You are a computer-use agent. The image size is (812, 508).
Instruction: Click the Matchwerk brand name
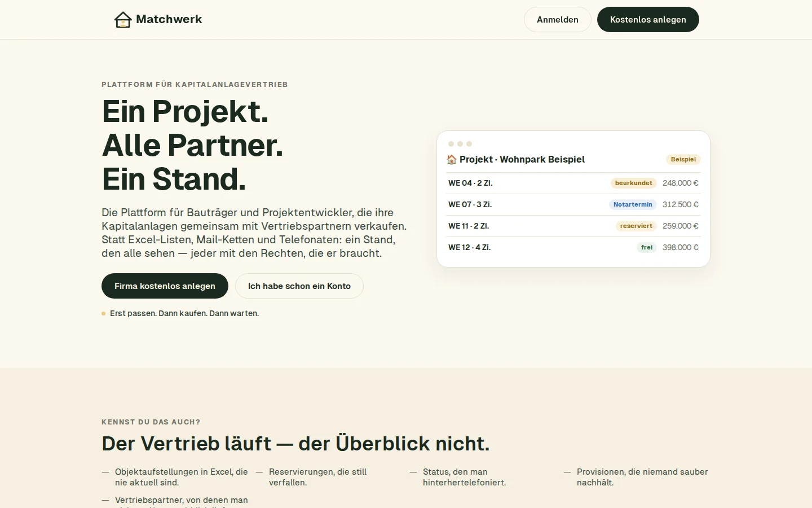point(169,19)
